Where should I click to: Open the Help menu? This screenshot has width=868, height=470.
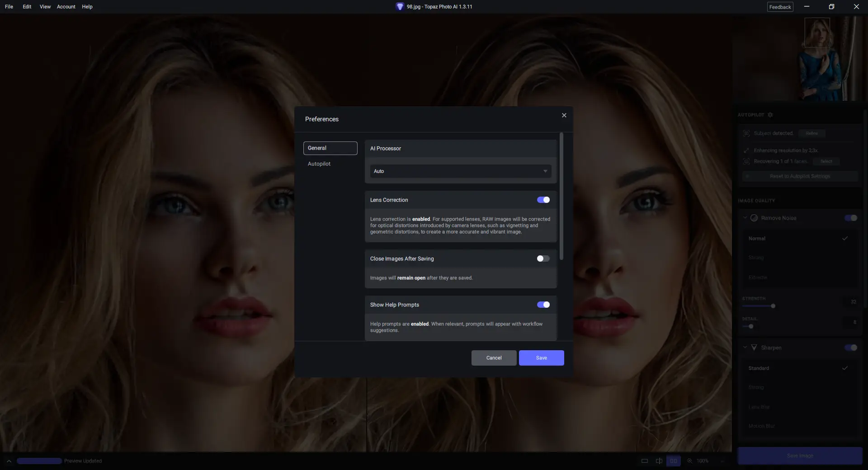[87, 7]
